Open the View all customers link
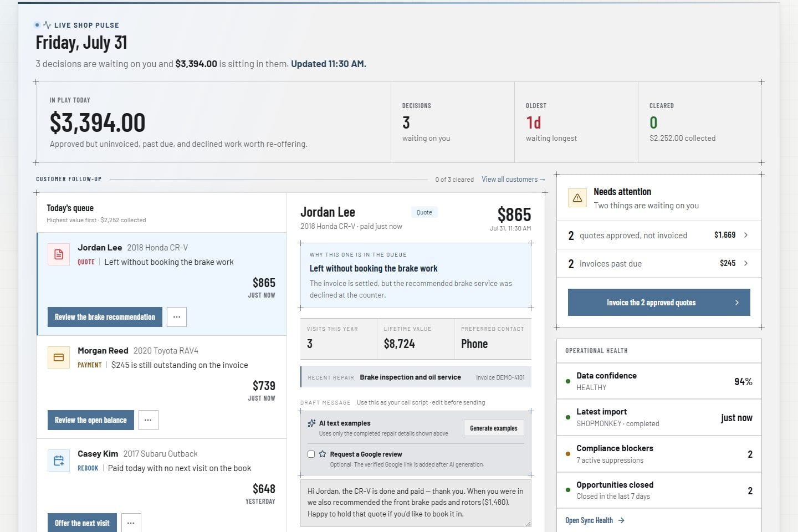798x532 pixels. pos(513,180)
